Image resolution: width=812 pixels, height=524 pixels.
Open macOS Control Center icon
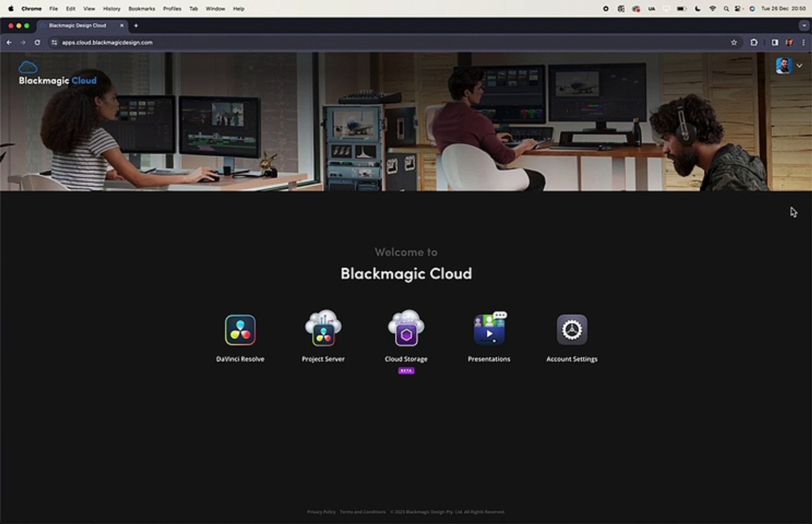click(x=738, y=9)
